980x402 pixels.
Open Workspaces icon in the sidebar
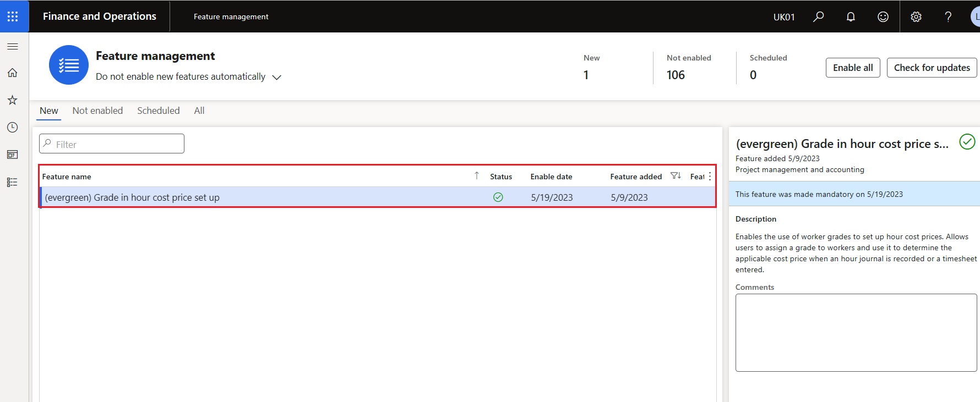click(x=13, y=155)
